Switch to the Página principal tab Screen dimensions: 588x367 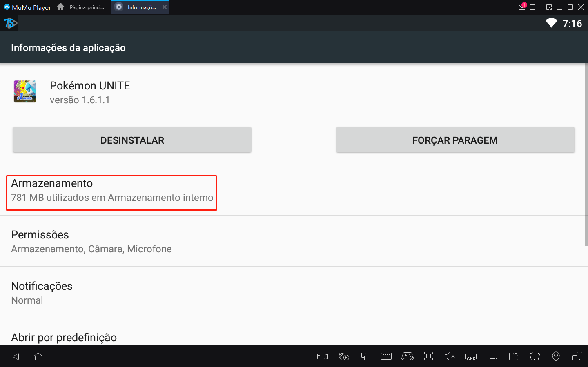coord(82,7)
